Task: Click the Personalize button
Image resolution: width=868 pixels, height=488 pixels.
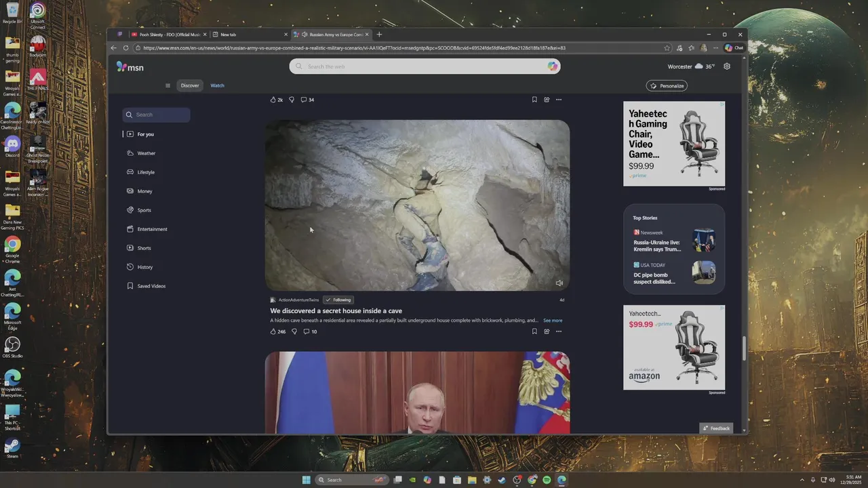Action: (x=667, y=86)
